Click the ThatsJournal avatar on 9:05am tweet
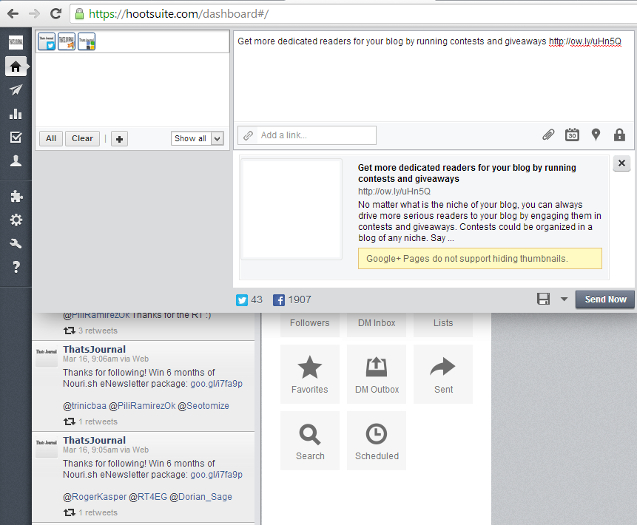 click(x=46, y=447)
